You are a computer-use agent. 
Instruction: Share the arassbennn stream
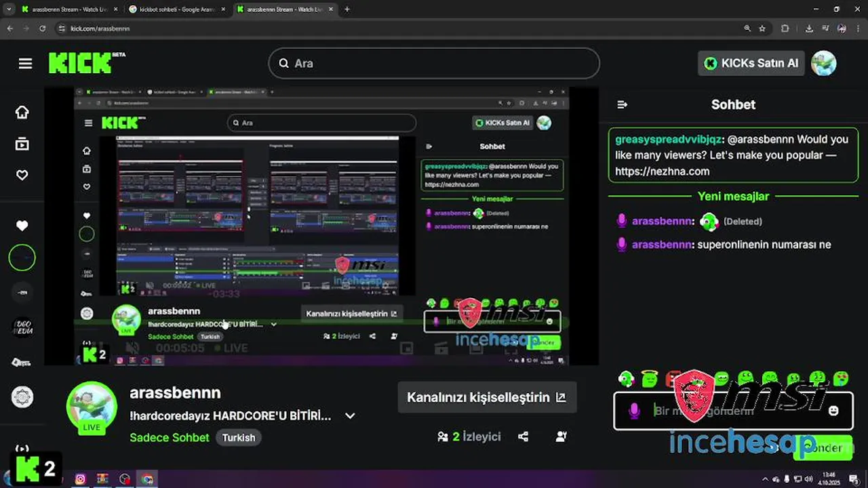[523, 436]
